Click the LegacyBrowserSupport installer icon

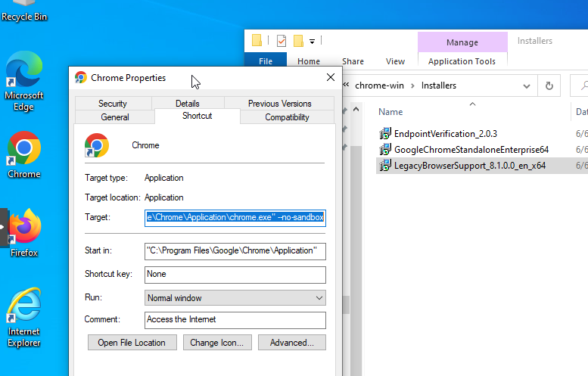coord(385,166)
